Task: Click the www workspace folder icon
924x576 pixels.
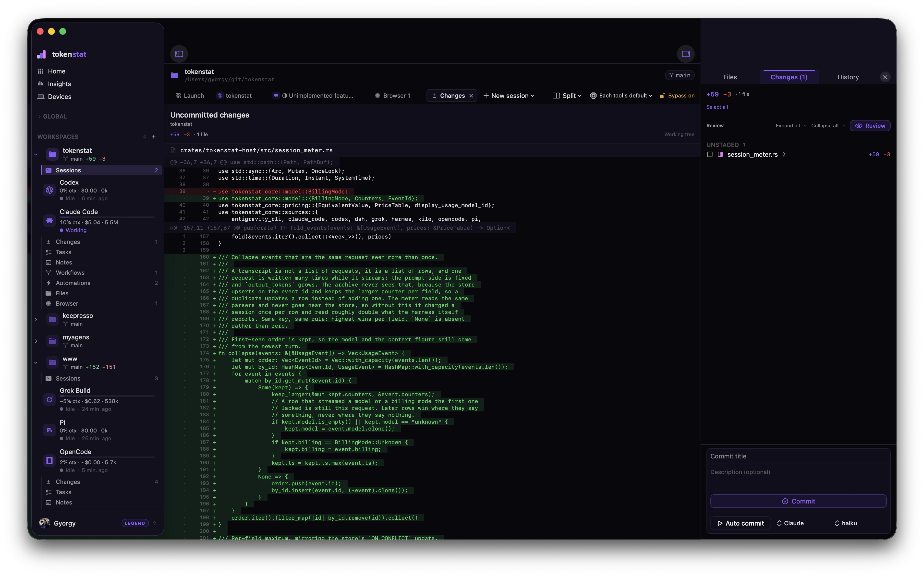Action: click(52, 363)
